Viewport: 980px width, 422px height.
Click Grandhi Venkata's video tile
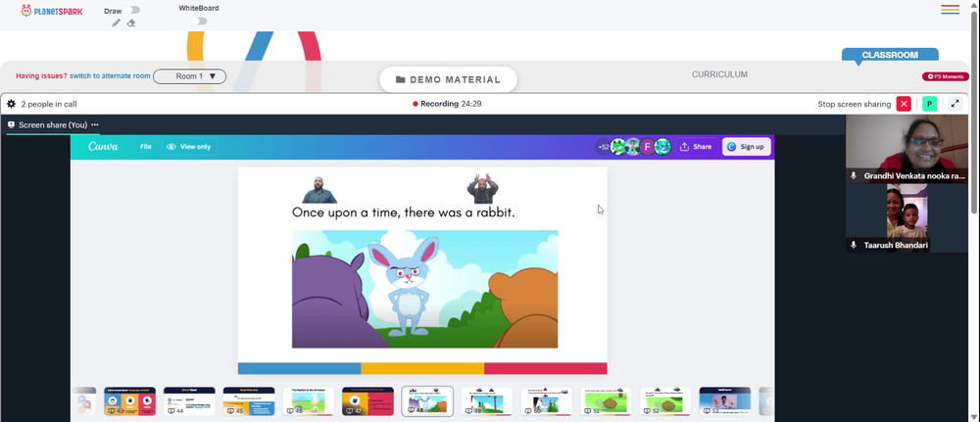(907, 149)
